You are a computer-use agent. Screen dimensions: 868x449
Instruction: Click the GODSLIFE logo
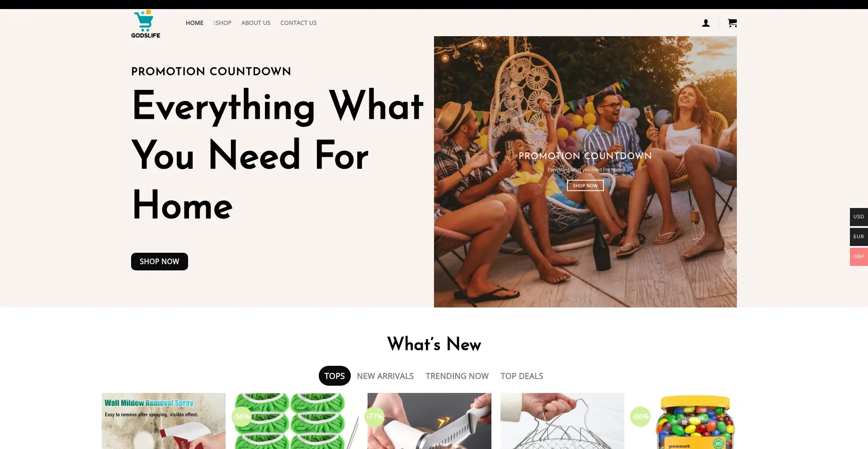pos(146,24)
